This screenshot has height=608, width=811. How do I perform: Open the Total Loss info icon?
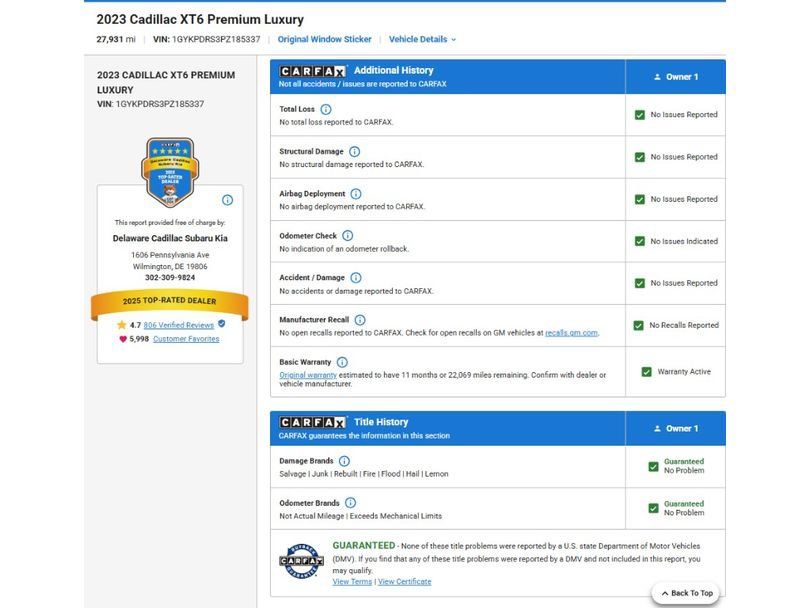[x=326, y=109]
